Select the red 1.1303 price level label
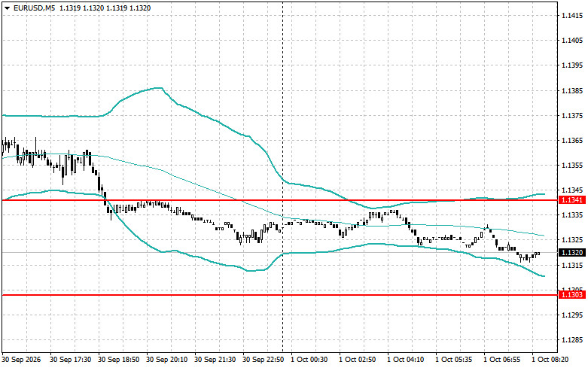Viewport: 588px width, 368px height. tap(572, 295)
